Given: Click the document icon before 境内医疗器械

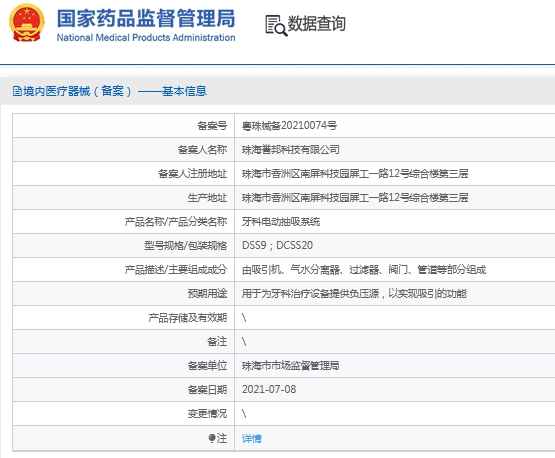Looking at the screenshot, I should (17, 91).
